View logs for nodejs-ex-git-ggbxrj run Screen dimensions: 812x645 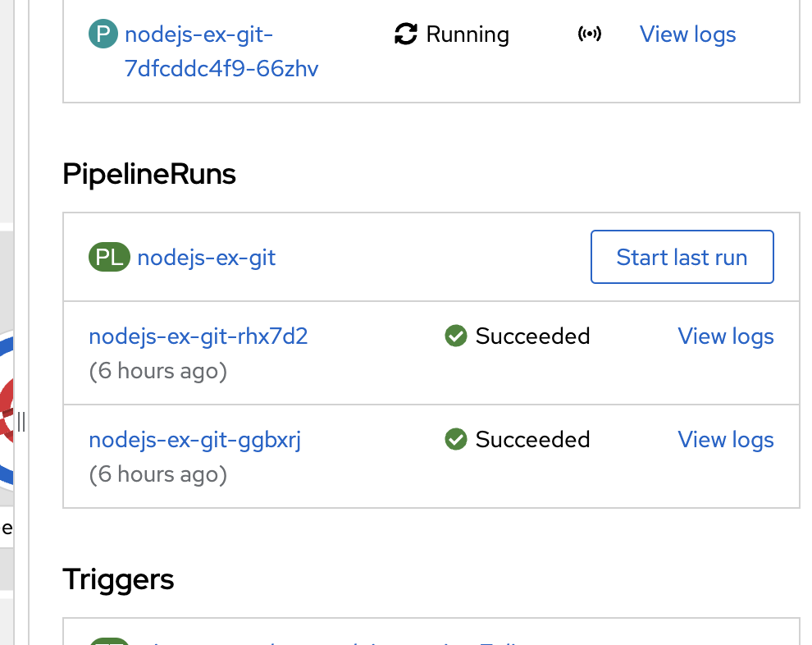click(x=725, y=439)
